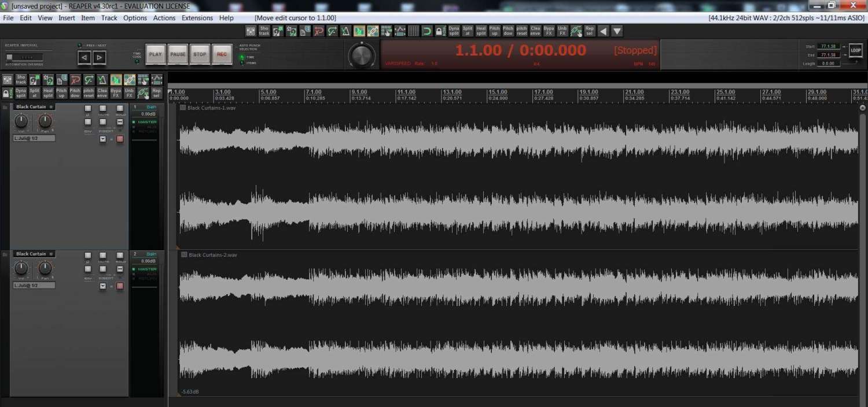Screen dimensions: 868x407
Task: Click the grid lines icon in top toolbar
Action: tap(413, 31)
